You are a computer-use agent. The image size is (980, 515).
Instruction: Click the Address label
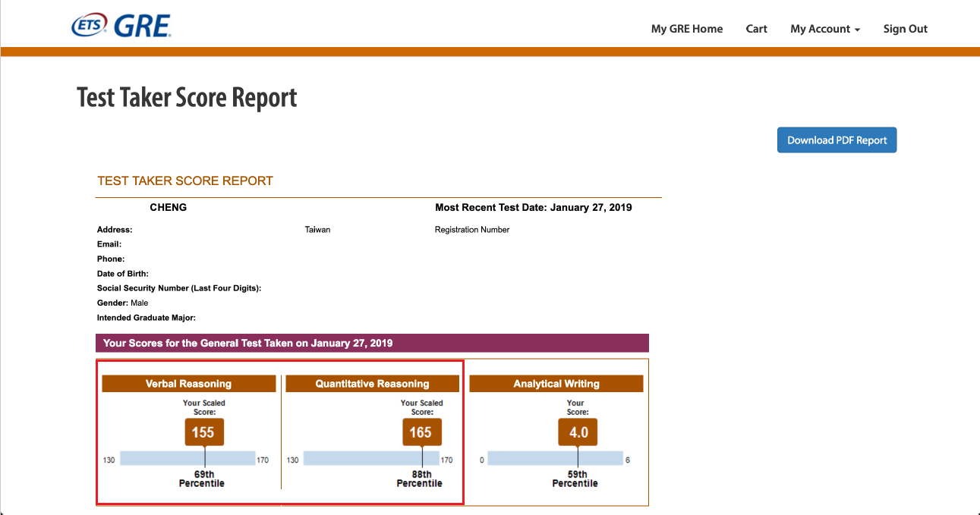tap(115, 230)
